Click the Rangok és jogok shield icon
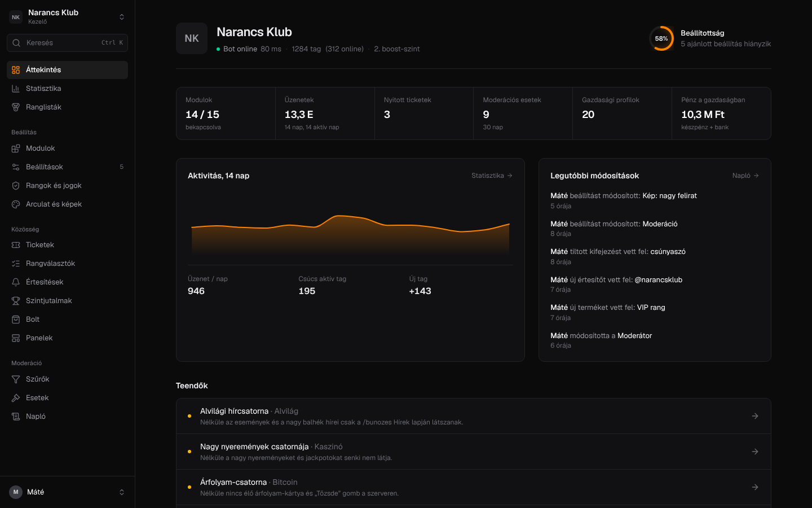Image resolution: width=812 pixels, height=508 pixels. point(16,186)
